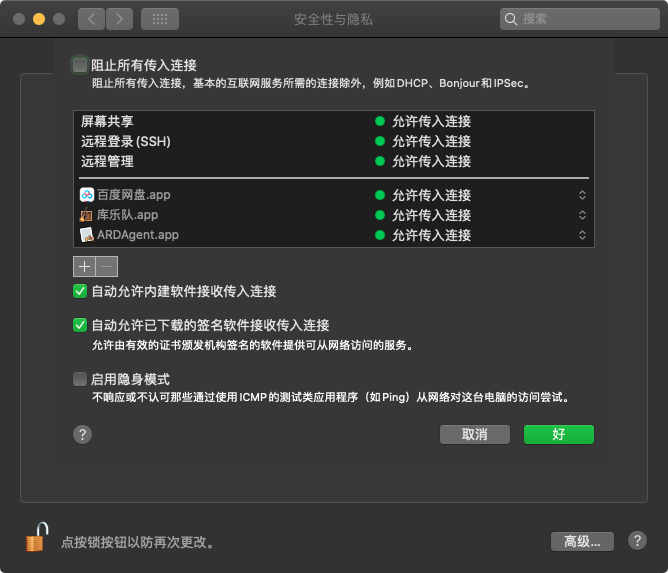The image size is (668, 573).
Task: Click the minus button to remove app
Action: [107, 266]
